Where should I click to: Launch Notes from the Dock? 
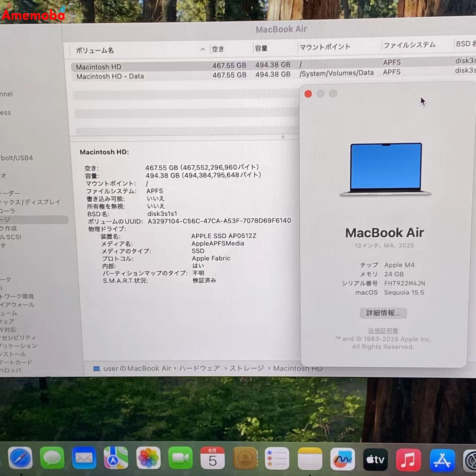[x=310, y=458]
